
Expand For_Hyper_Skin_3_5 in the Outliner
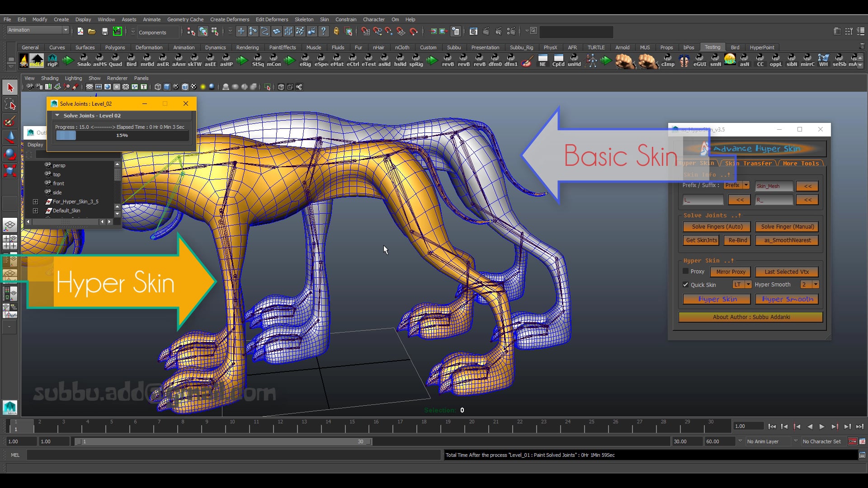(36, 202)
